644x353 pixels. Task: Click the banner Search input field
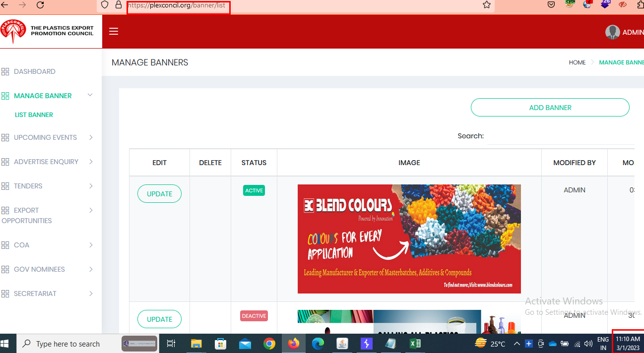[x=561, y=136]
